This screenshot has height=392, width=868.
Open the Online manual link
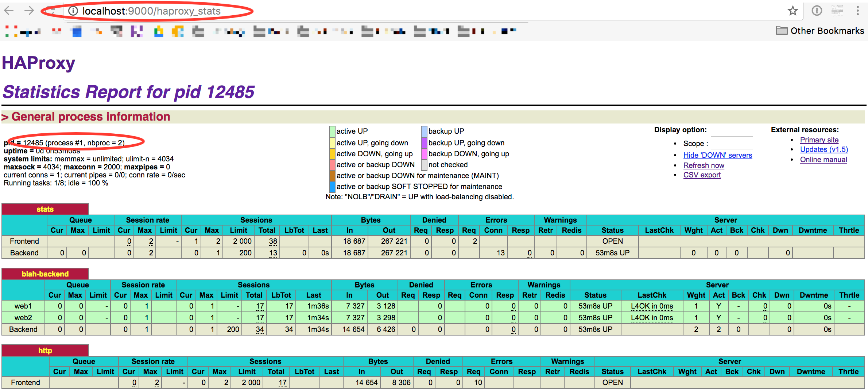(823, 160)
